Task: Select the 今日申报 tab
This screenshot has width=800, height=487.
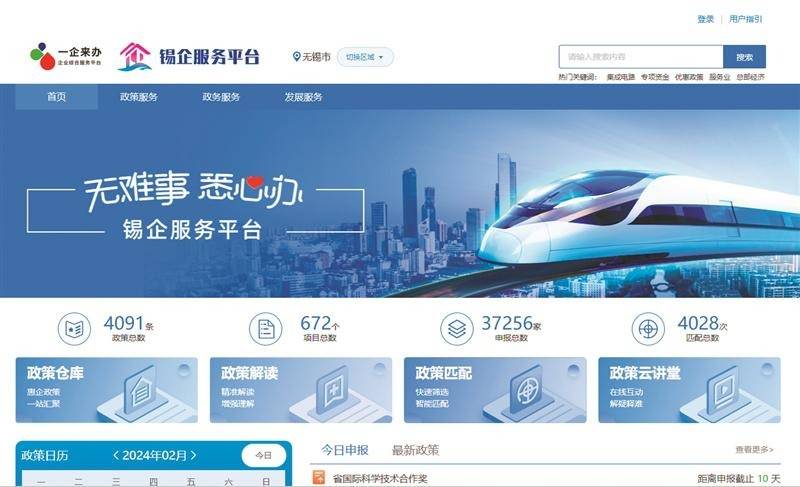Action: tap(345, 450)
